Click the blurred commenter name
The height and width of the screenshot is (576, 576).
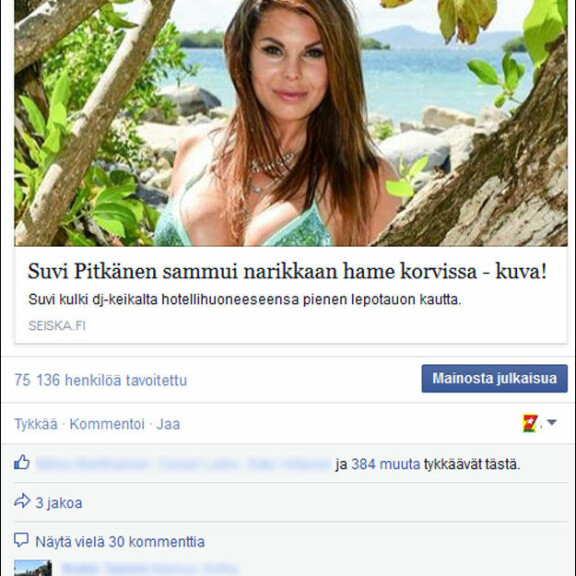click(x=150, y=569)
